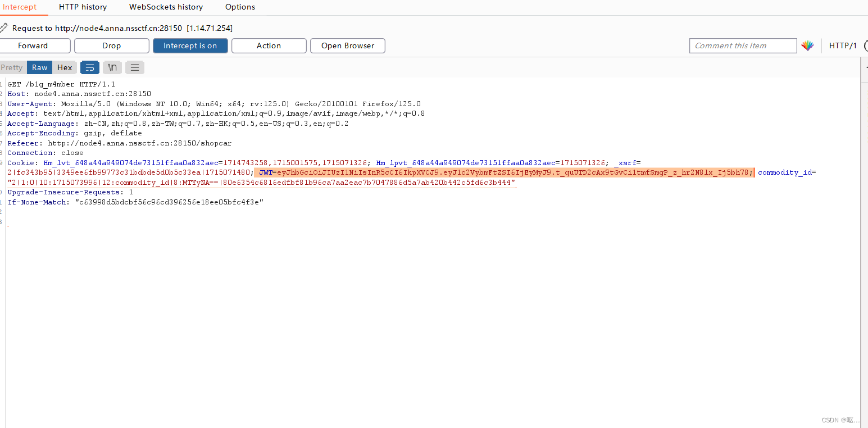Click the pencil edit target icon

point(4,28)
